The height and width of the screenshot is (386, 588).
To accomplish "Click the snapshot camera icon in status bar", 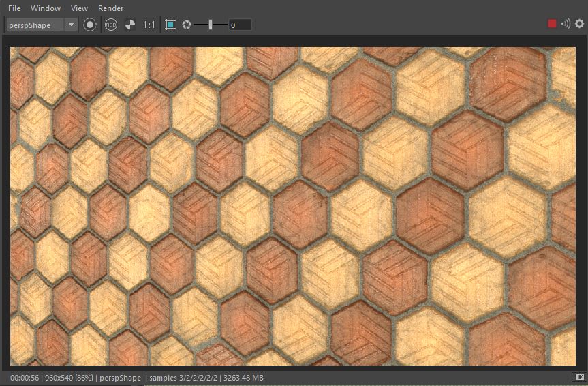I will pyautogui.click(x=579, y=377).
